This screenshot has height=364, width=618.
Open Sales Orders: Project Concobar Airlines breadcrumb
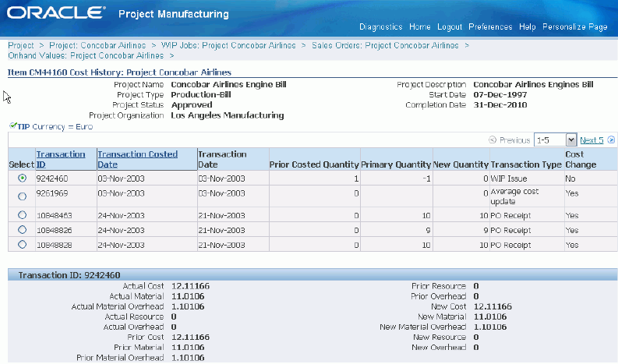[385, 45]
